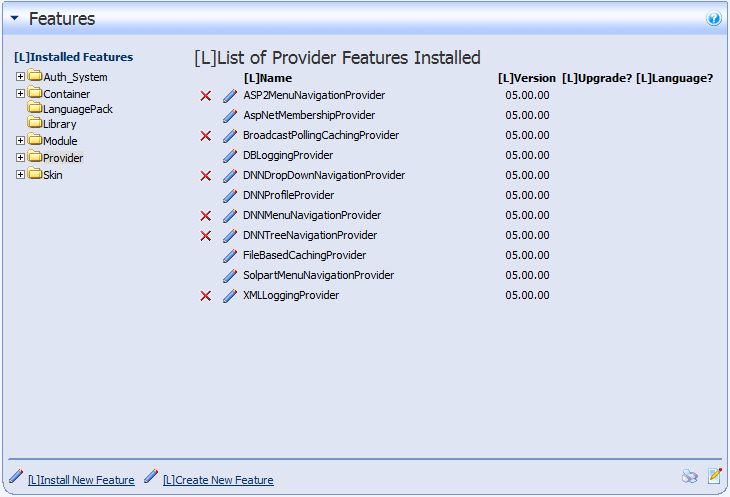Click the edit note icon at bottom right
Screen dimensions: 730x497
tap(715, 476)
